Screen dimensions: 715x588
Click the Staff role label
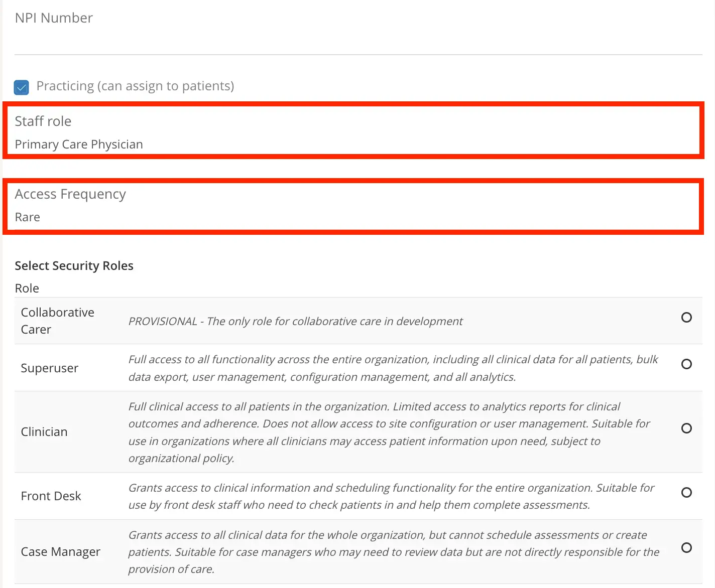point(43,121)
